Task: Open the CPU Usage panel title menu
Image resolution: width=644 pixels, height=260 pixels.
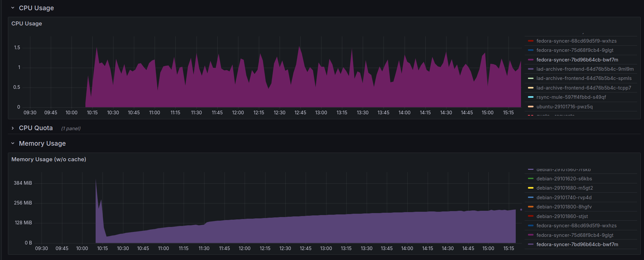Action: [27, 23]
